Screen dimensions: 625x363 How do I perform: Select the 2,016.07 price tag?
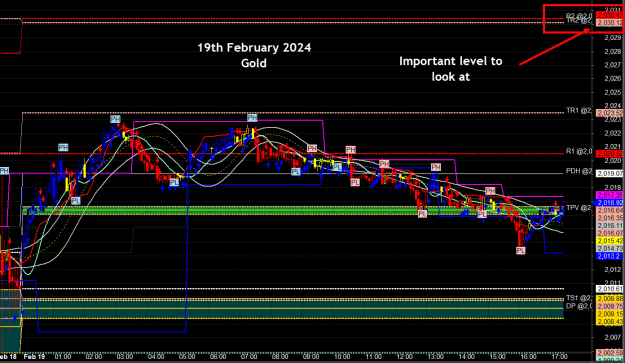[609, 233]
